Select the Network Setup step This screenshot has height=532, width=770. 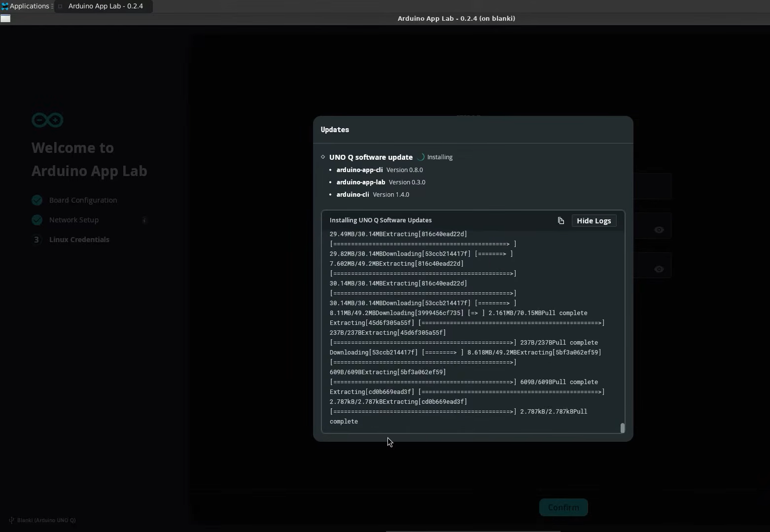pos(74,220)
